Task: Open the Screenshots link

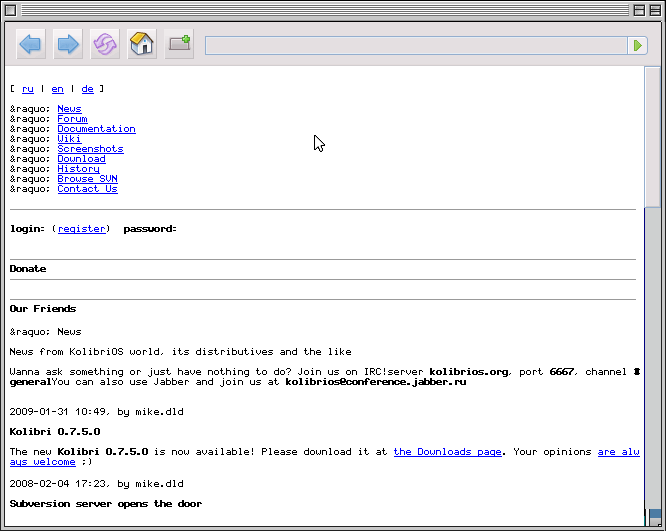Action: [90, 149]
